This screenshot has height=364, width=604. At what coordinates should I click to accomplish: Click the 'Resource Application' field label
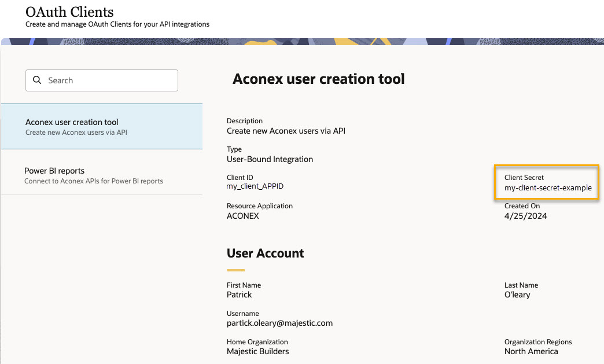coord(260,205)
